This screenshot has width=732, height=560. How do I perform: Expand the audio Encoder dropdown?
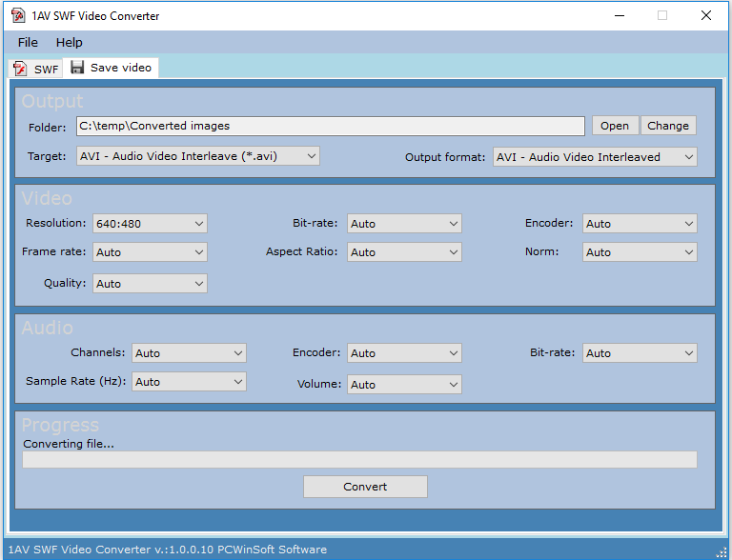404,353
